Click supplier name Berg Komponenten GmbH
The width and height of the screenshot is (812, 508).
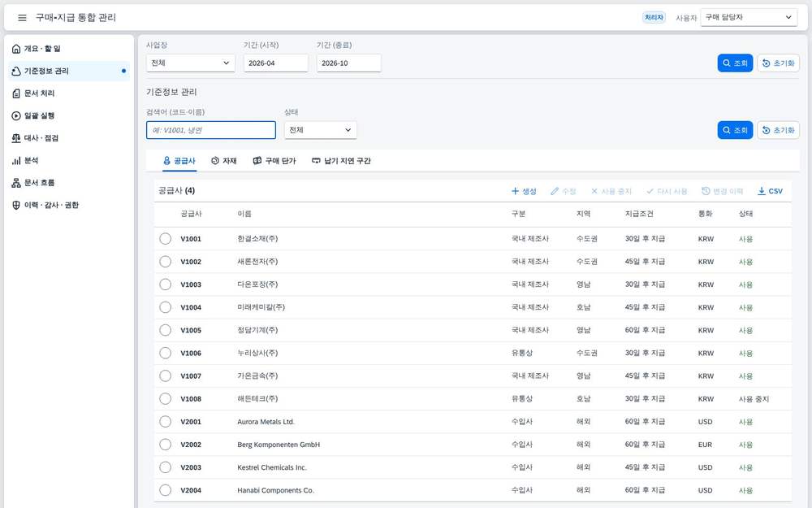(279, 445)
